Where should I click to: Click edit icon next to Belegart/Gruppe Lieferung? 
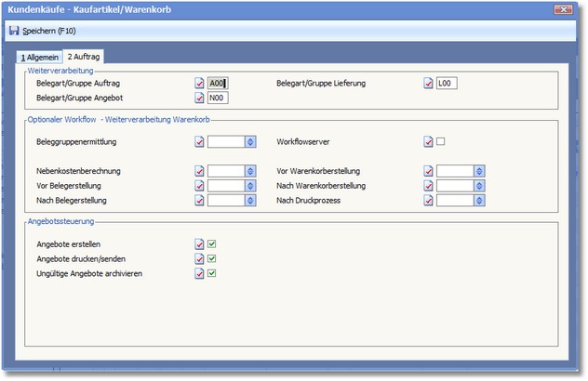click(x=428, y=83)
